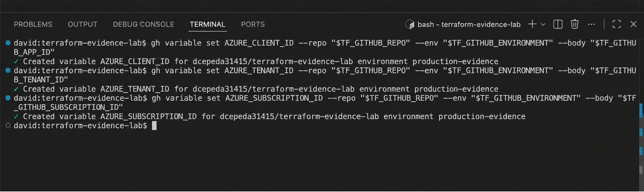644x192 pixels.
Task: Open the launch profile dropdown chevron
Action: pyautogui.click(x=543, y=24)
